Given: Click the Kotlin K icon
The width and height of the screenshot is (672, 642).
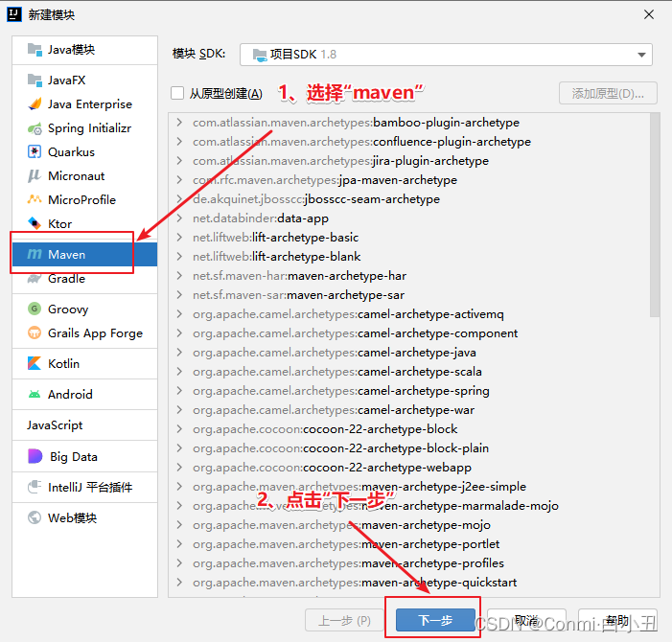Looking at the screenshot, I should (35, 363).
